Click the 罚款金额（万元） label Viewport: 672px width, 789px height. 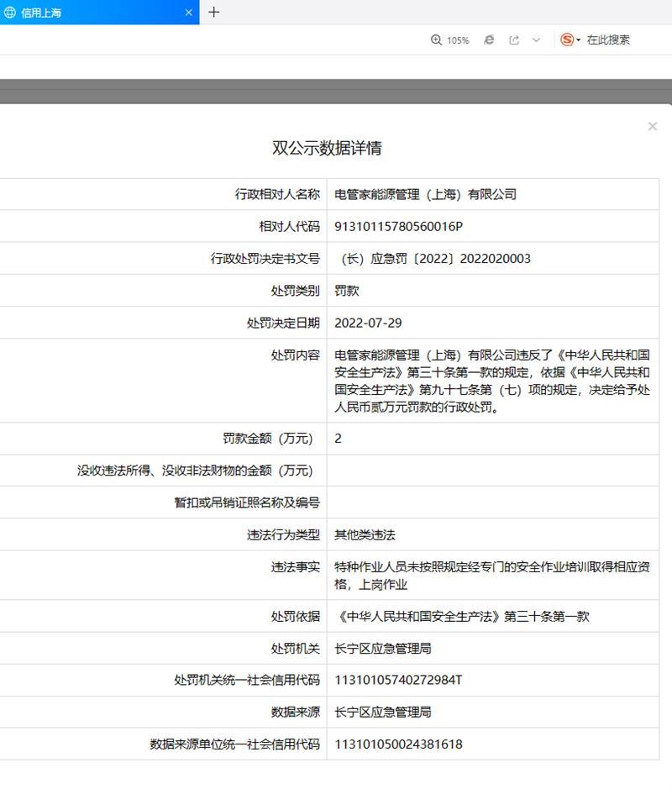point(268,439)
